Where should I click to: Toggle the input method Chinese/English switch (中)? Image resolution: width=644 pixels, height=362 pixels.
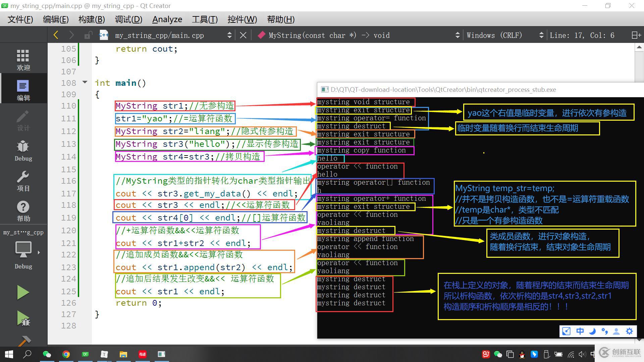(580, 331)
